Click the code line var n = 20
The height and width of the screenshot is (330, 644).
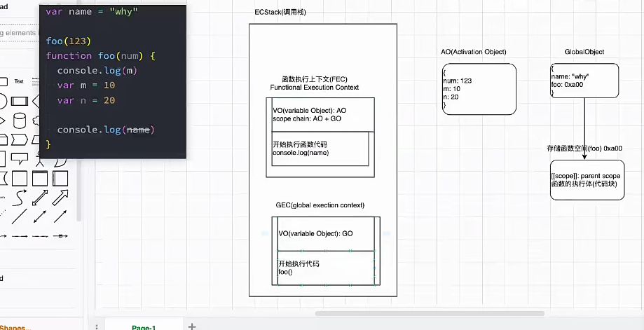coord(85,100)
